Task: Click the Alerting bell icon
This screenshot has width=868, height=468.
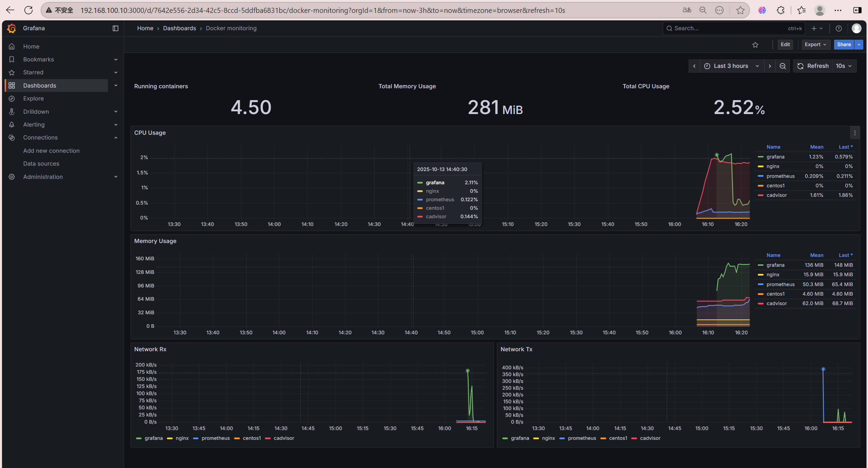Action: (12, 125)
